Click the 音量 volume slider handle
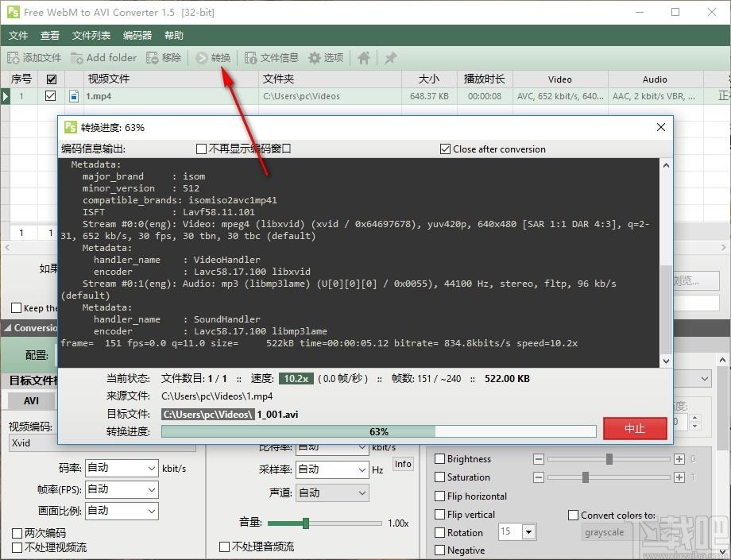Viewport: 731px width, 560px height. point(306,523)
